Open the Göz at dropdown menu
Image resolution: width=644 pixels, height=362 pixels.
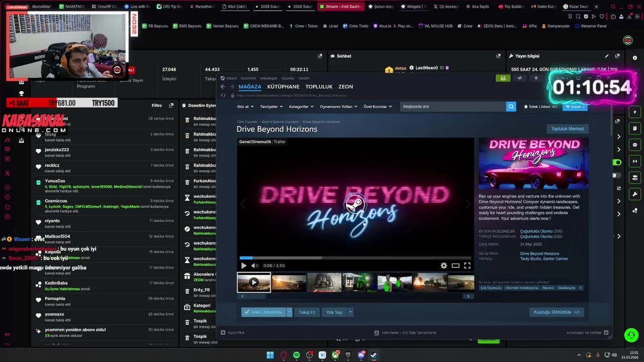tap(245, 107)
